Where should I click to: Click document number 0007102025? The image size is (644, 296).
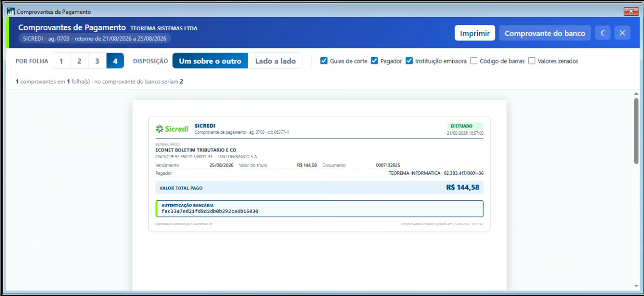tap(388, 165)
